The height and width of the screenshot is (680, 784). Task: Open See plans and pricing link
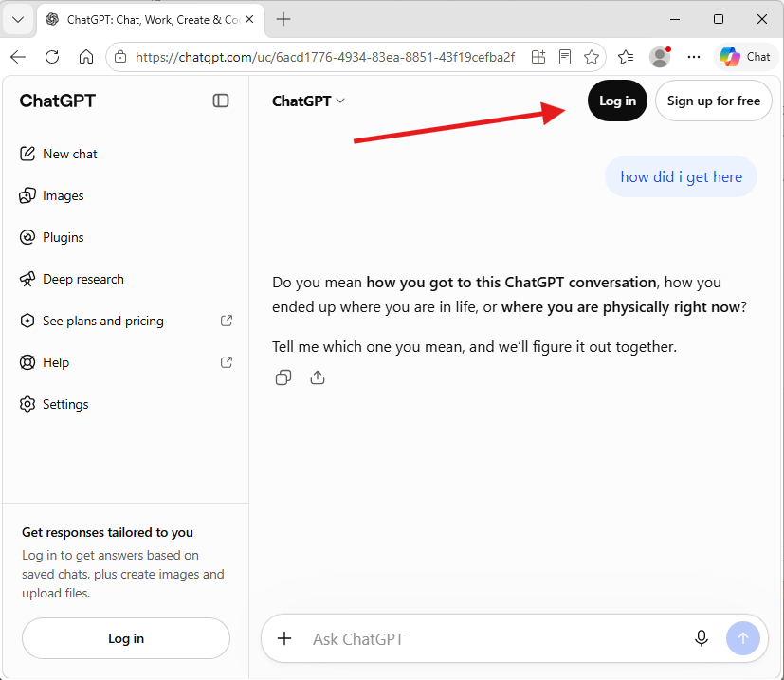[125, 321]
